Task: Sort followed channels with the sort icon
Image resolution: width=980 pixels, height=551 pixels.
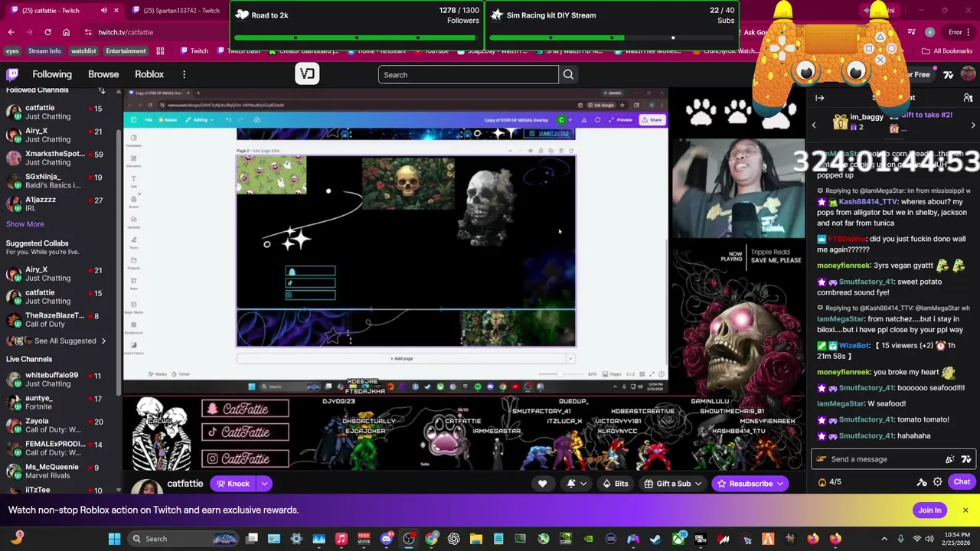Action: tap(102, 90)
